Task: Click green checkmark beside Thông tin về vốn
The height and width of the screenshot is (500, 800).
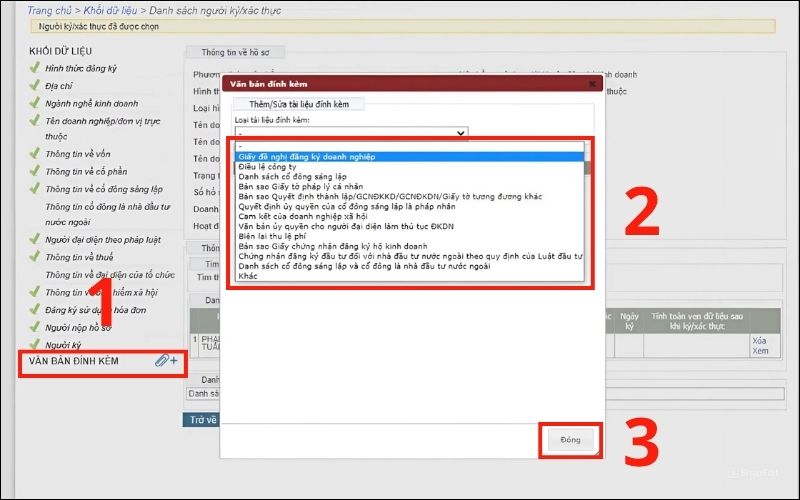Action: (35, 154)
